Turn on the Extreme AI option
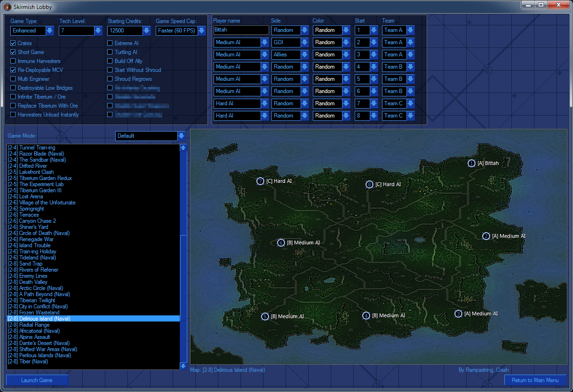Image resolution: width=573 pixels, height=392 pixels. [110, 43]
